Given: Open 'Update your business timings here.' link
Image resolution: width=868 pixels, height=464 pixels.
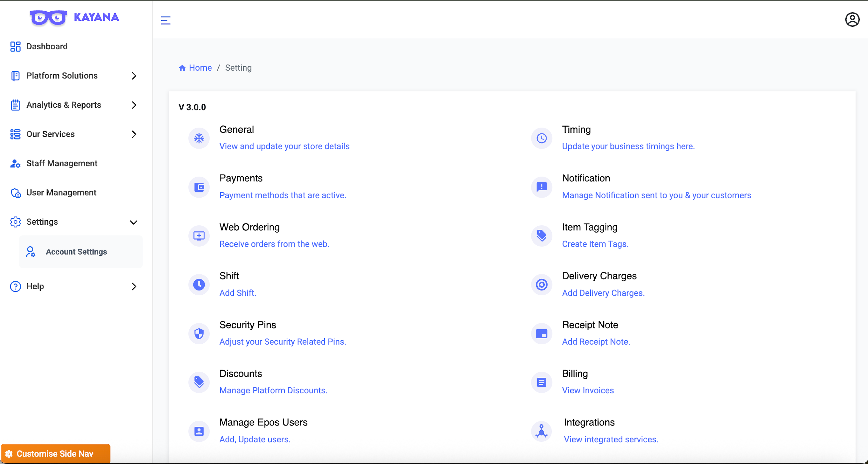Looking at the screenshot, I should tap(628, 146).
